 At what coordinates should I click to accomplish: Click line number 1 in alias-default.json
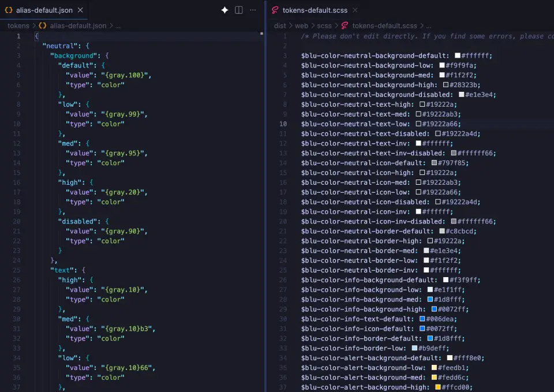[x=18, y=36]
